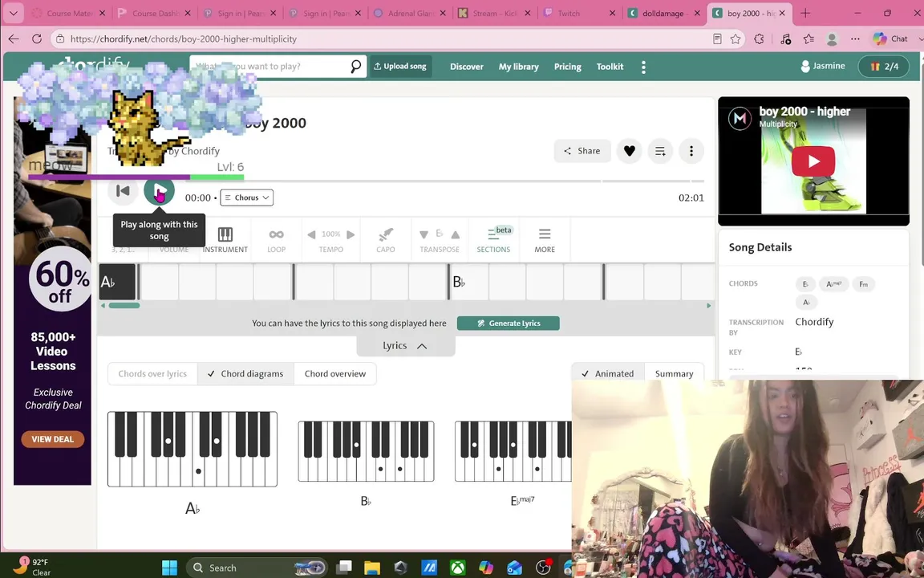Open reader view icon in address bar
The image size is (924, 578).
point(717,39)
